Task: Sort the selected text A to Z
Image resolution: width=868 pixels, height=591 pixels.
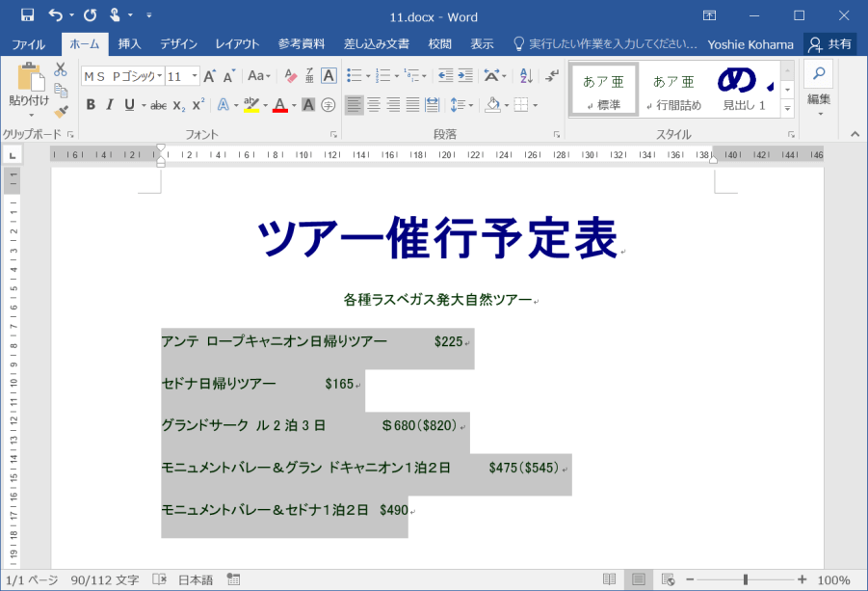Action: point(526,76)
